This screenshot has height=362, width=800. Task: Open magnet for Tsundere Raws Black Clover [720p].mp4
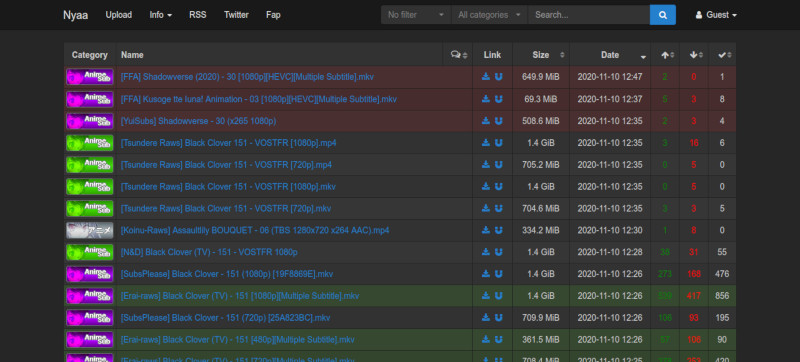coord(498,165)
